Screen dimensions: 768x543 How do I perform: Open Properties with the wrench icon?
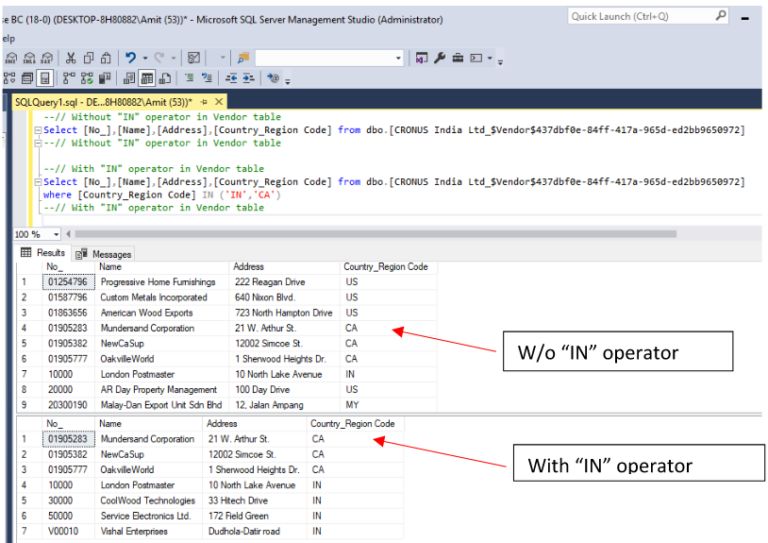click(x=439, y=58)
